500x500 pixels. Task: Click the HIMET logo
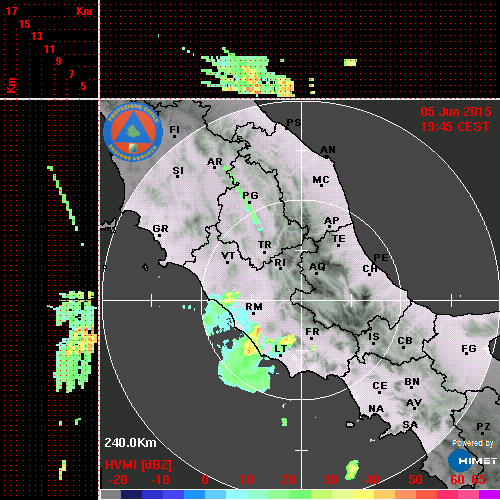click(x=472, y=461)
